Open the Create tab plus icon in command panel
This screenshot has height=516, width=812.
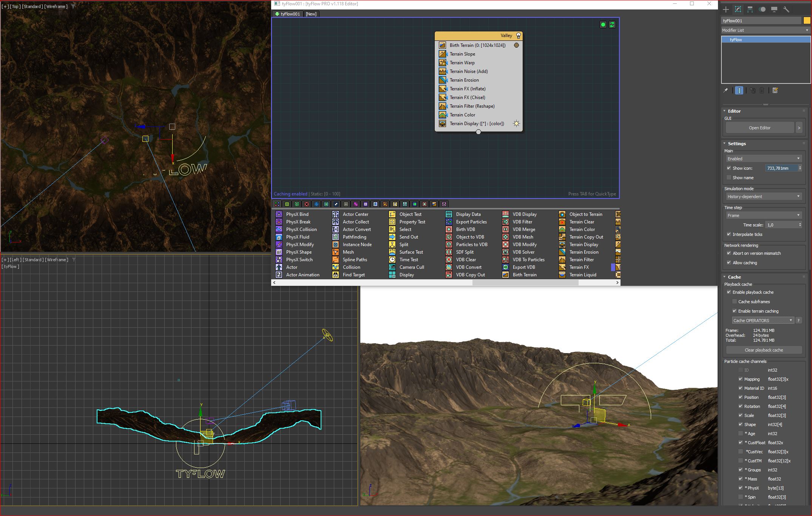click(726, 9)
